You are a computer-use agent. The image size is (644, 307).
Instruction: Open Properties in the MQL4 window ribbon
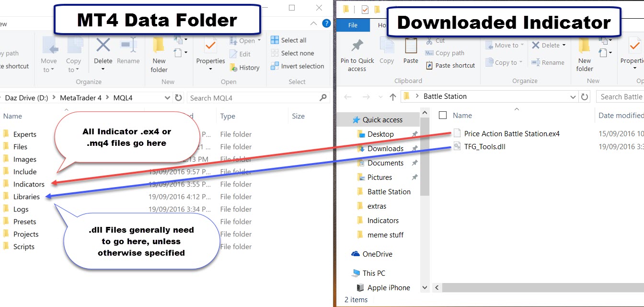click(x=210, y=54)
